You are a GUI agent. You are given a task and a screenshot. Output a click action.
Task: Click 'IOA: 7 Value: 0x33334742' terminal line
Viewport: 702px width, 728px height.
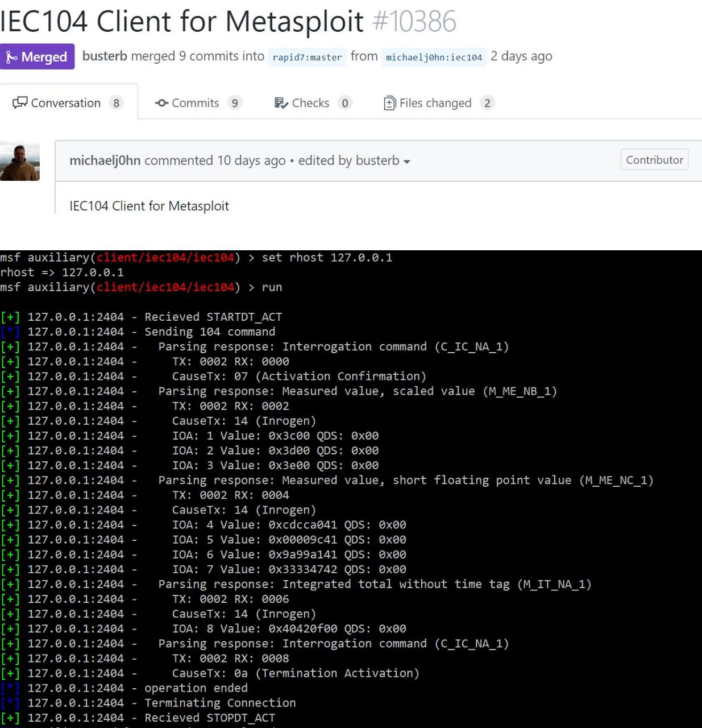[x=289, y=569]
